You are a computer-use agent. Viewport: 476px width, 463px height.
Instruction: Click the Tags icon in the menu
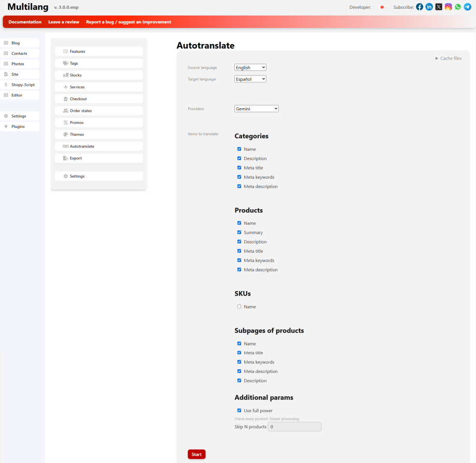coord(65,63)
